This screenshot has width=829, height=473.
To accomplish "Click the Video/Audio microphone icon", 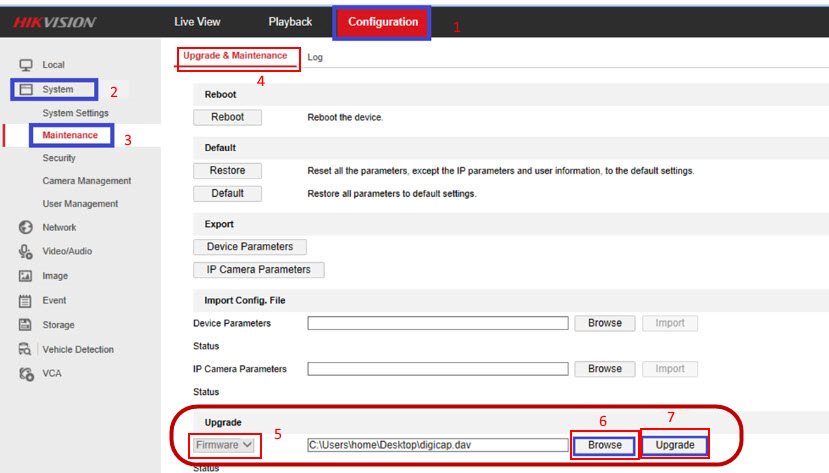I will pyautogui.click(x=26, y=252).
